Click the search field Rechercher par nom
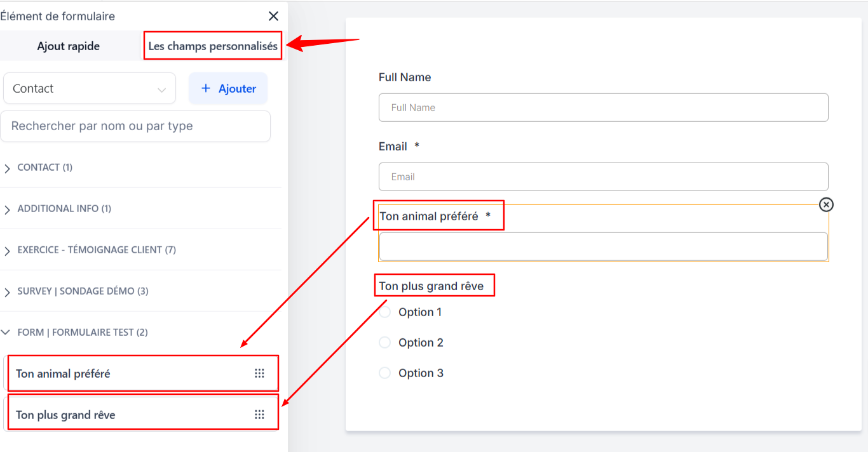868x452 pixels. point(135,126)
